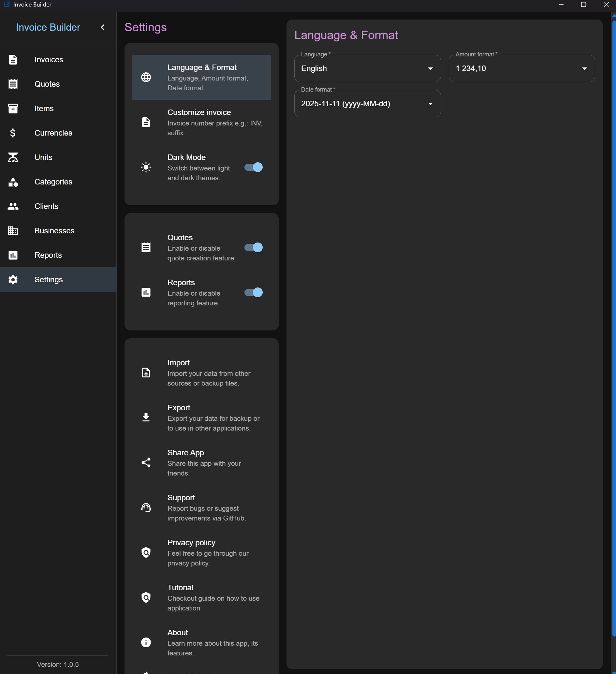
Task: Click the Import file upload icon
Action: click(146, 373)
